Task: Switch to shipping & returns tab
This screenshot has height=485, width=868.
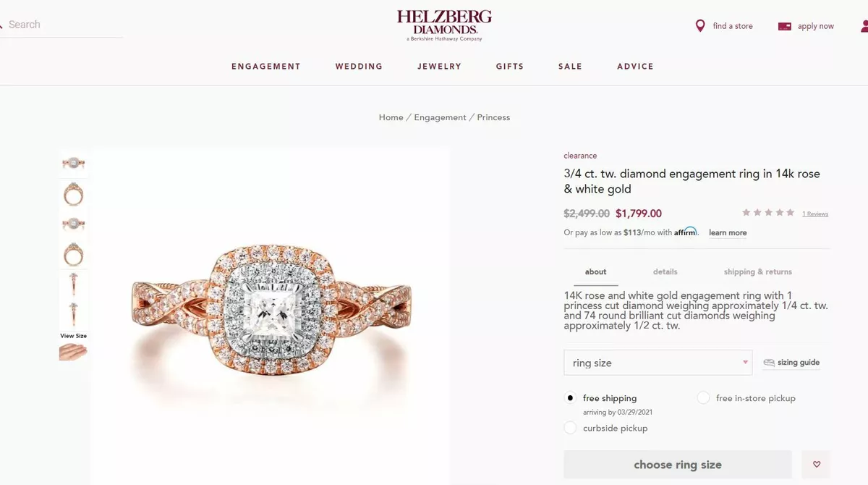Action: (758, 272)
